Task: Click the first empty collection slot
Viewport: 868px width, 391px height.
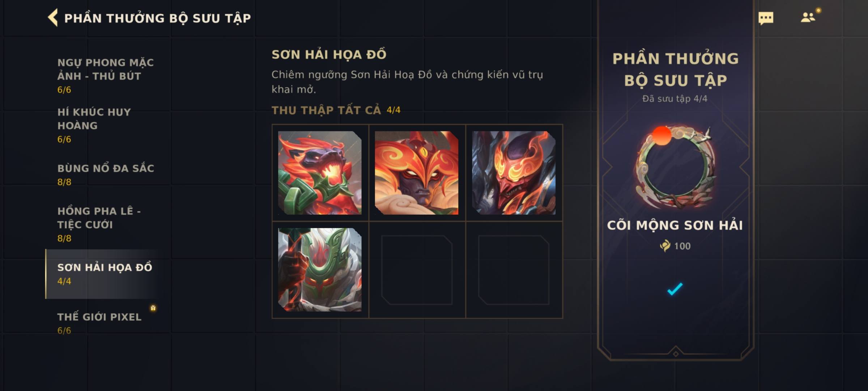Action: [417, 270]
